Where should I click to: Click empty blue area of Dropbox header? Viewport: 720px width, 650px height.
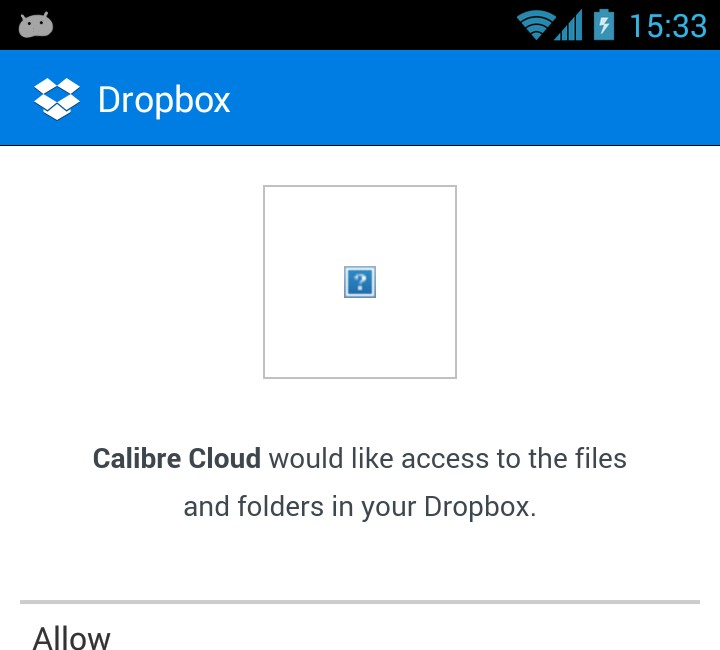tap(473, 98)
